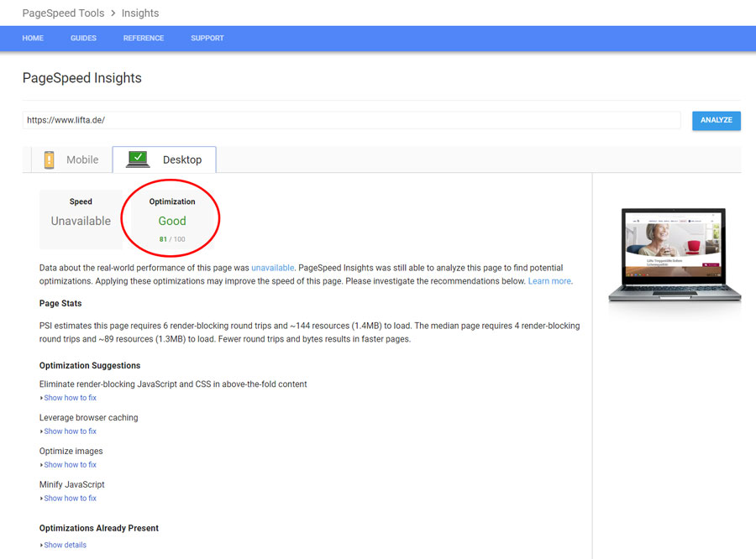
Task: Click the ANALYZE button
Action: pyautogui.click(x=717, y=121)
